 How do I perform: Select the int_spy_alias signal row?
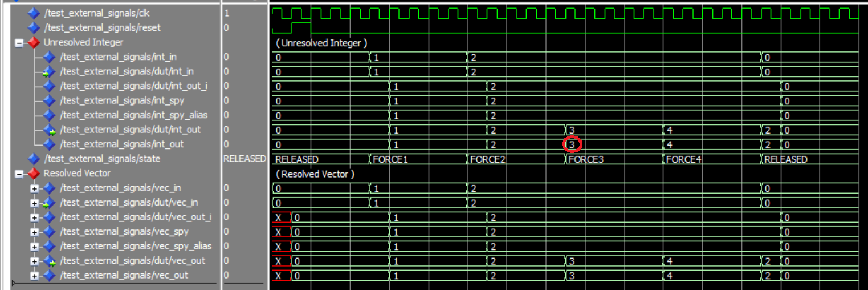pyautogui.click(x=133, y=115)
